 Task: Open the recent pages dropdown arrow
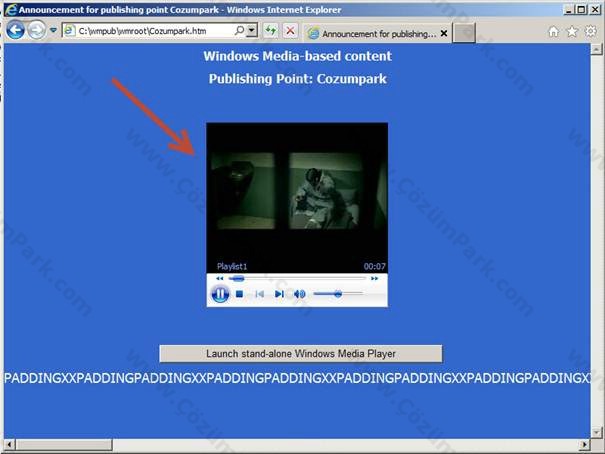point(53,30)
